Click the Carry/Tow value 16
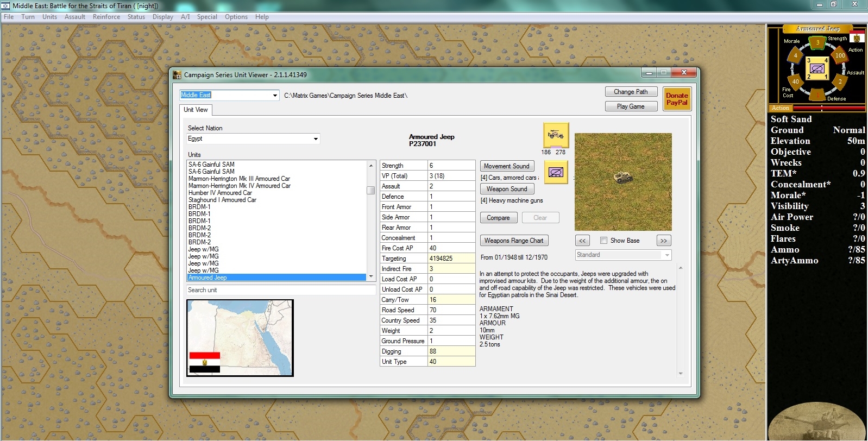868x441 pixels. 451,300
